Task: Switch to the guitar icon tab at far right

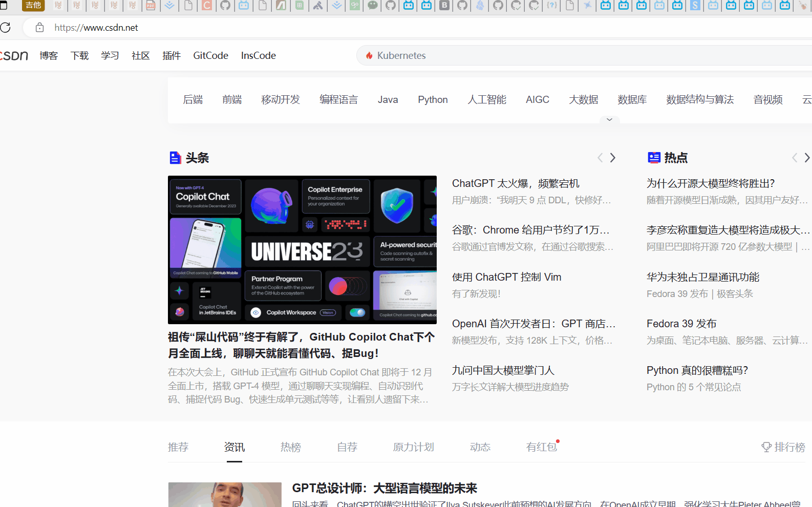Action: (803, 6)
